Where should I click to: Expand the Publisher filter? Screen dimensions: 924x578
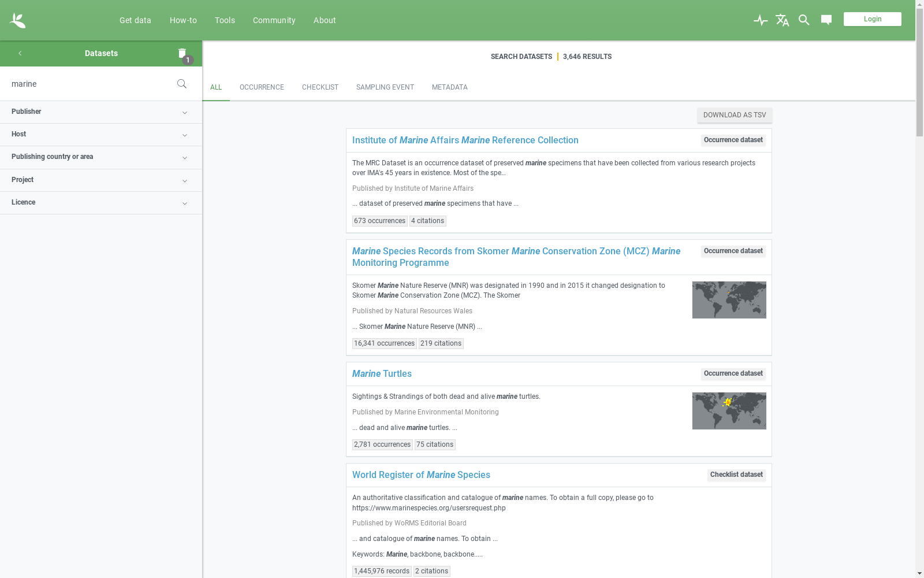(x=101, y=112)
